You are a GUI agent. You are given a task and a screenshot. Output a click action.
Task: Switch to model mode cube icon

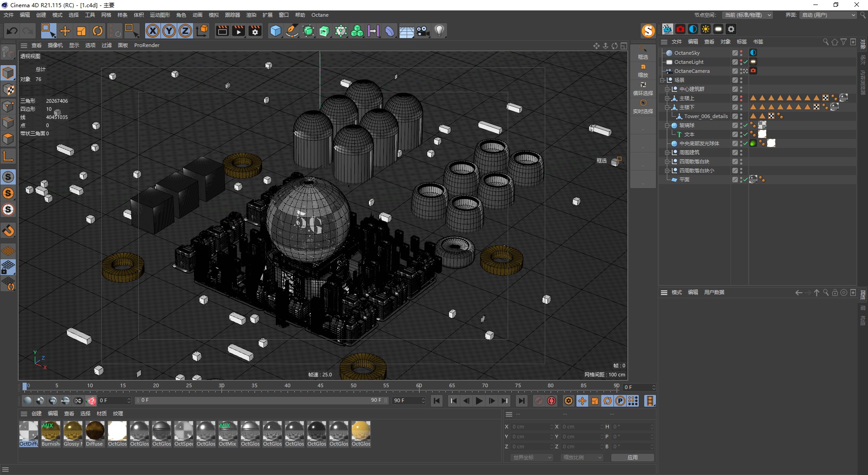(8, 73)
